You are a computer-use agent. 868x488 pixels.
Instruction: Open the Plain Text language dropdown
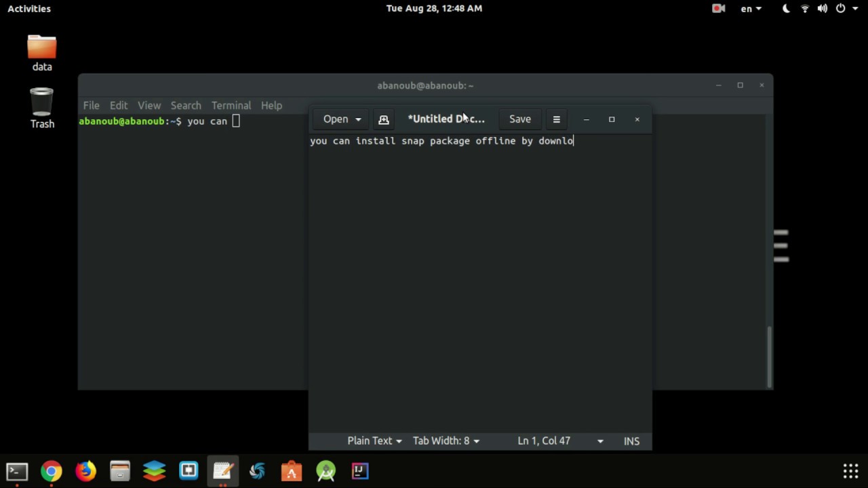point(374,441)
